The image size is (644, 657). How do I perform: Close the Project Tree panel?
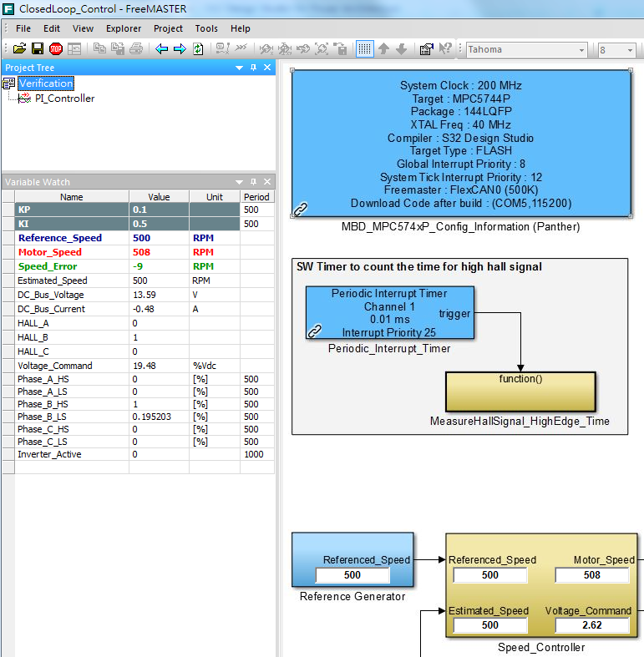[x=267, y=68]
